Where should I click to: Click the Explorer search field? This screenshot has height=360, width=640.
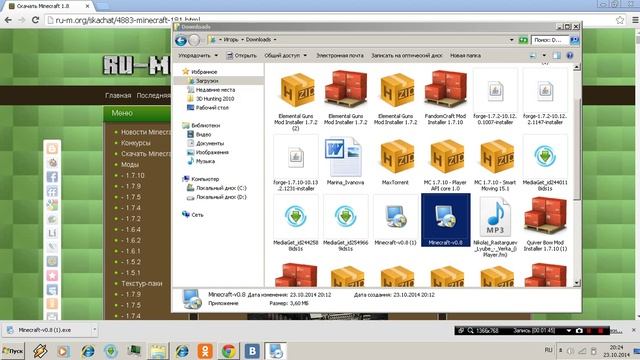click(x=549, y=40)
